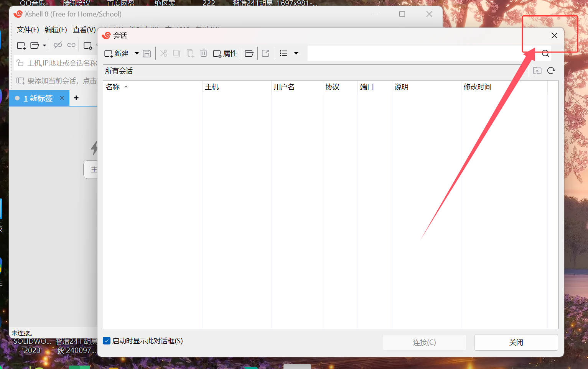
Task: Open session 属性 properties
Action: [225, 54]
